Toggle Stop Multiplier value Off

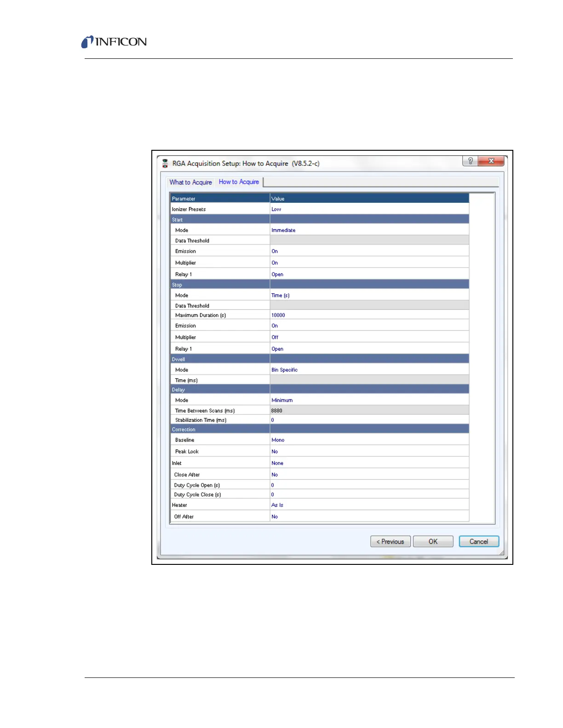(369, 337)
